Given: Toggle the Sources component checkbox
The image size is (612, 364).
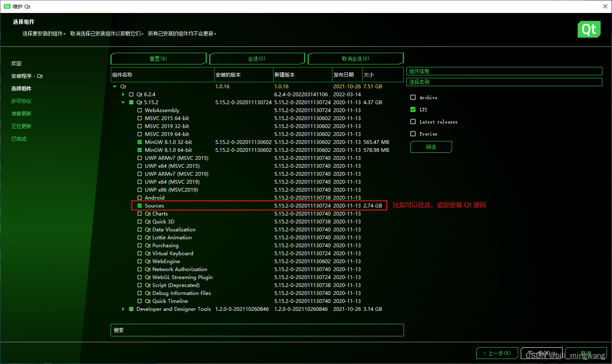Looking at the screenshot, I should pos(140,206).
